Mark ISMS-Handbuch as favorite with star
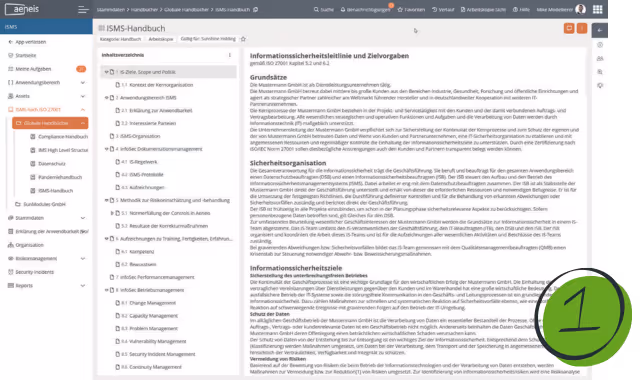This screenshot has width=640, height=380. pos(243,39)
